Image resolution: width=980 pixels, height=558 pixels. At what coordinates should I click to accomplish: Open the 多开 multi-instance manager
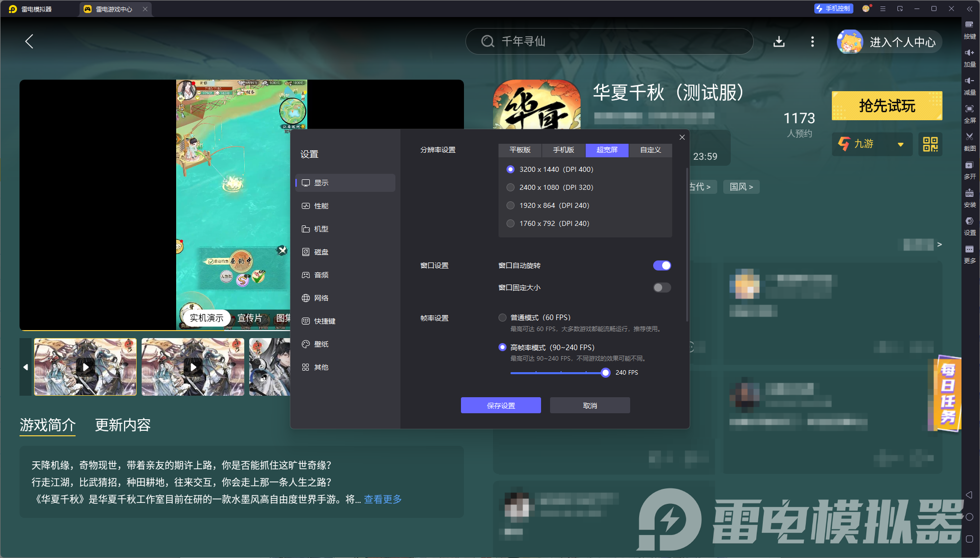(x=970, y=170)
